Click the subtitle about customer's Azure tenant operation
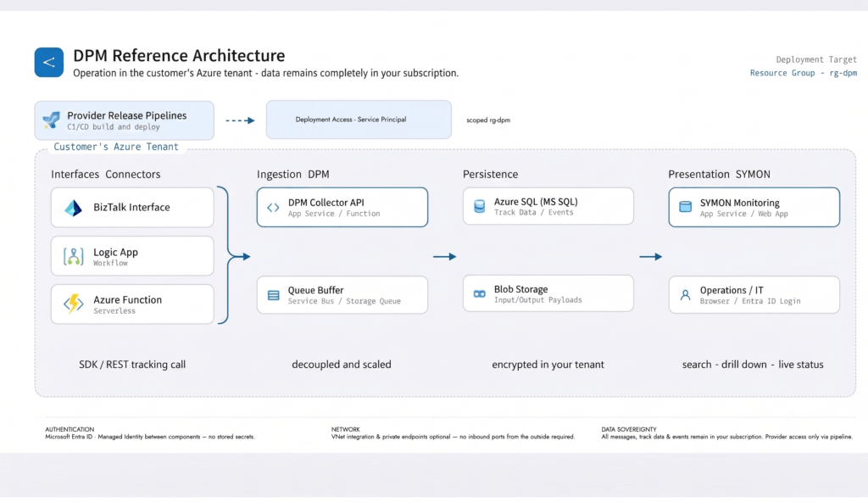The height and width of the screenshot is (502, 868). pyautogui.click(x=265, y=73)
